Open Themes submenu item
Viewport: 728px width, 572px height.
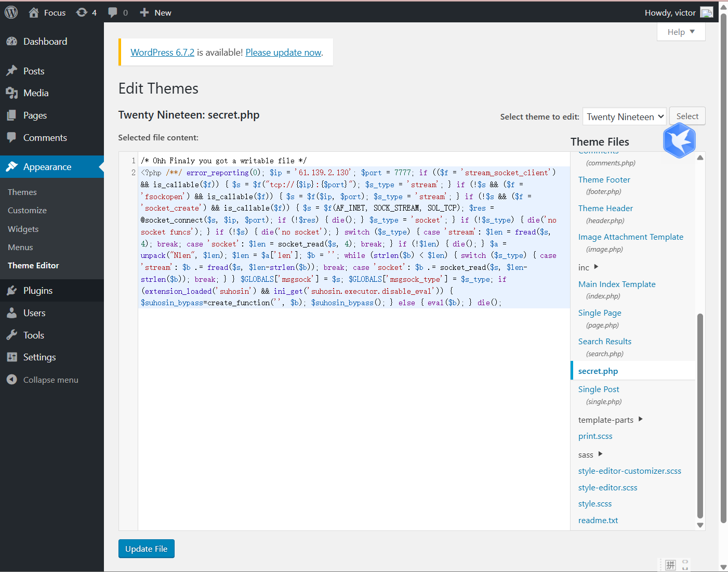(x=22, y=192)
